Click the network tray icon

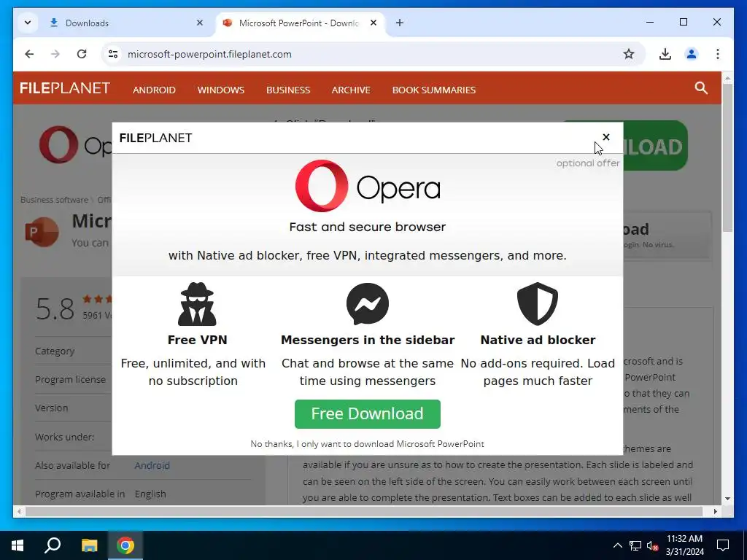[x=635, y=545]
